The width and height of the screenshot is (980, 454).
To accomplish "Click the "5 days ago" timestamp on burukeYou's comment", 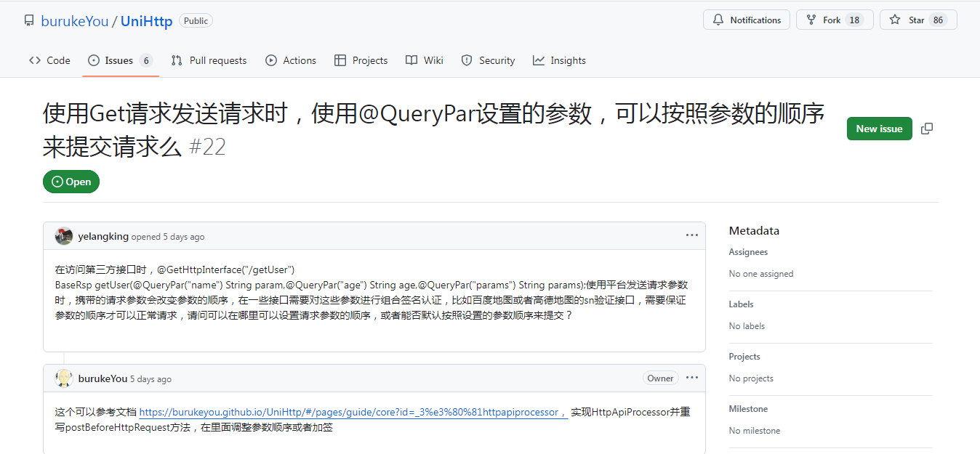I will click(x=150, y=379).
